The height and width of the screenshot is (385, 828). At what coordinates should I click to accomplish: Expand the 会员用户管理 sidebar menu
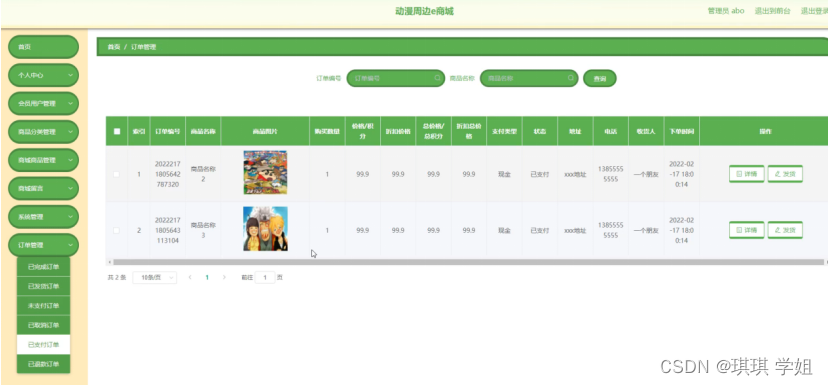(43, 104)
